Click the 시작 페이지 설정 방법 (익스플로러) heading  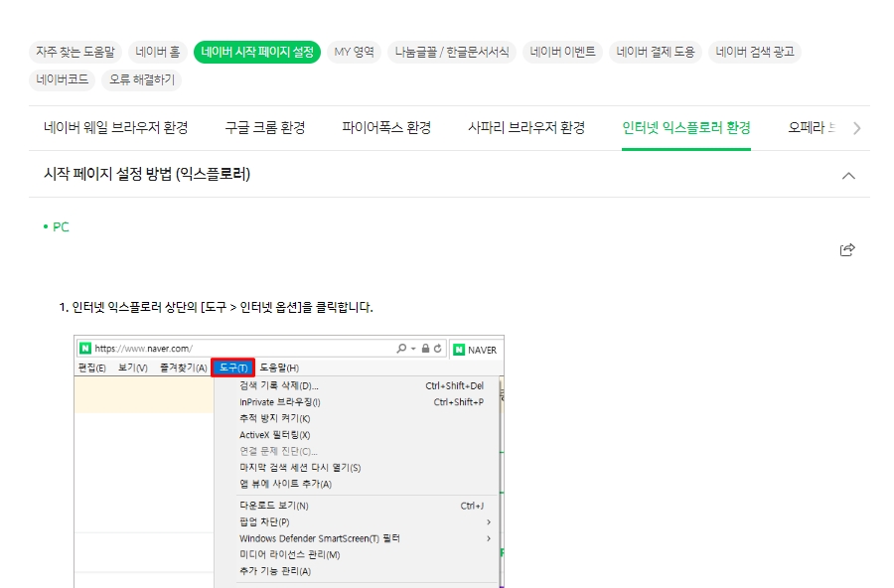[x=147, y=174]
